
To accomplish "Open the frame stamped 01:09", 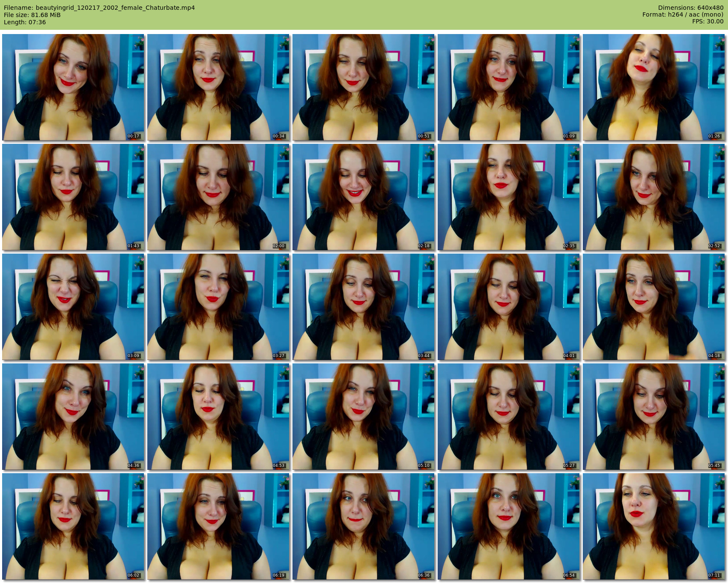I will click(x=509, y=87).
